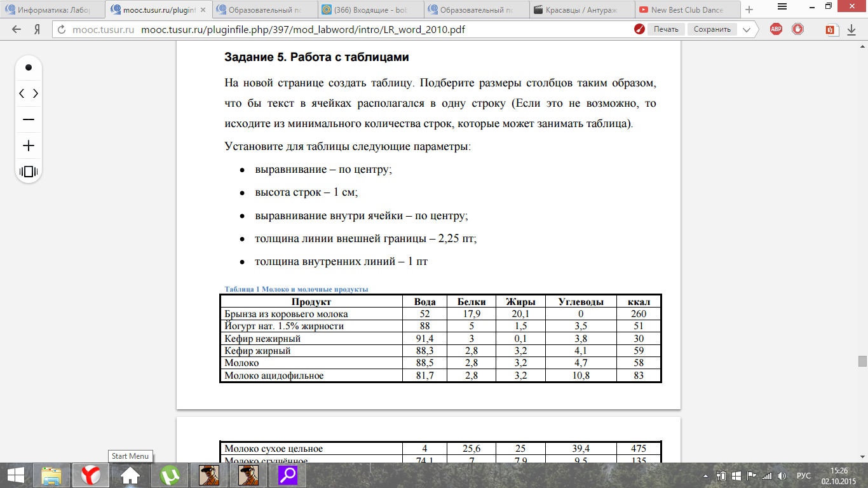
Task: Click the Таблица 1 Молоко caption
Action: (x=296, y=289)
